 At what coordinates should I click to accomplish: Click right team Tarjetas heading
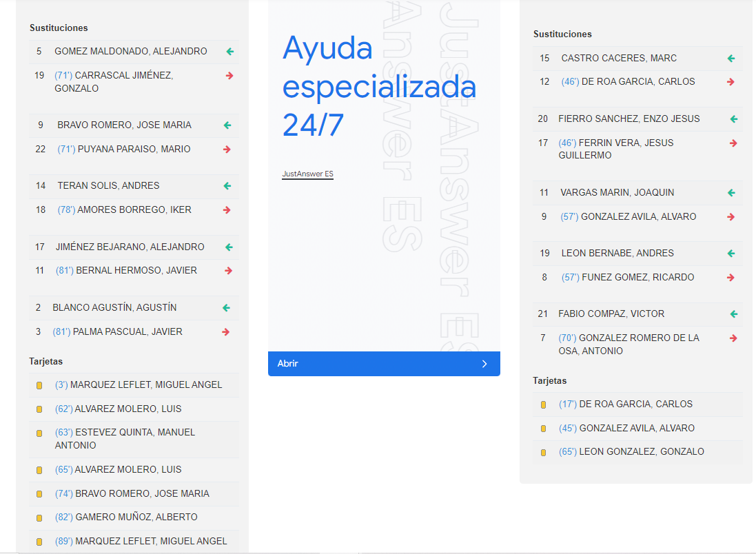click(550, 381)
